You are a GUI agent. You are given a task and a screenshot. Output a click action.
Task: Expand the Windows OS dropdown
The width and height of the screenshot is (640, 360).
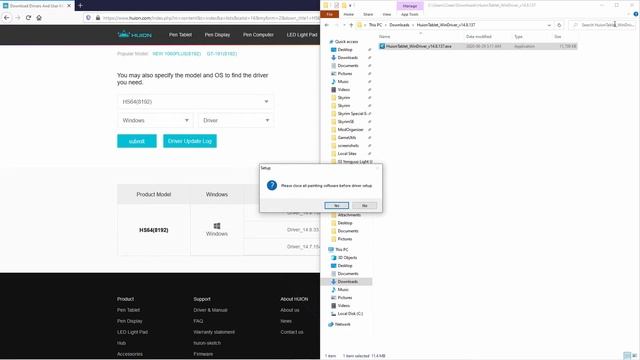click(x=156, y=120)
